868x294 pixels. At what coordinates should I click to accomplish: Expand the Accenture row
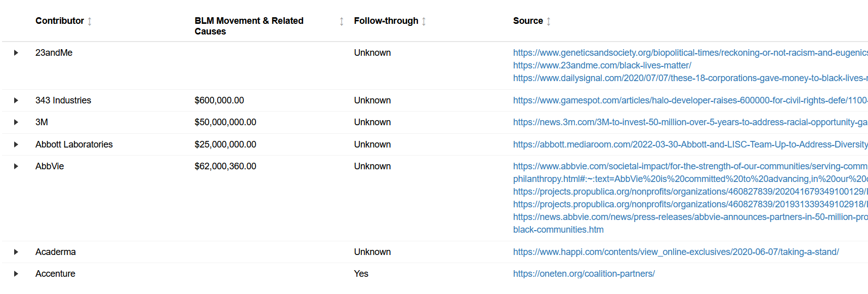pos(16,274)
